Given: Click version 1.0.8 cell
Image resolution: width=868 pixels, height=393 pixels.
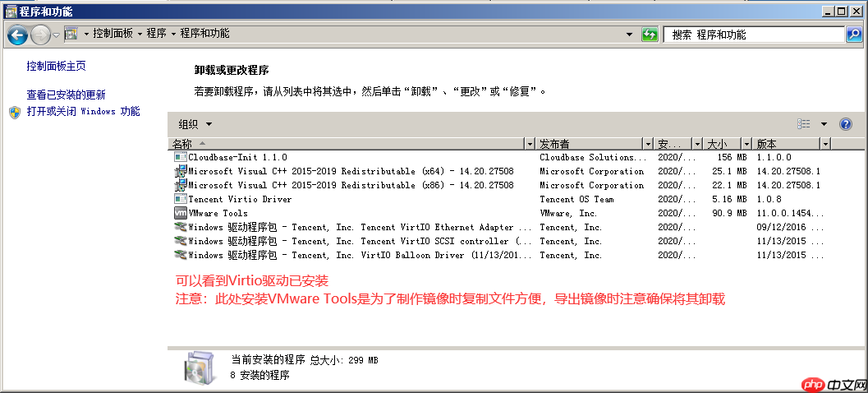Looking at the screenshot, I should click(769, 199).
